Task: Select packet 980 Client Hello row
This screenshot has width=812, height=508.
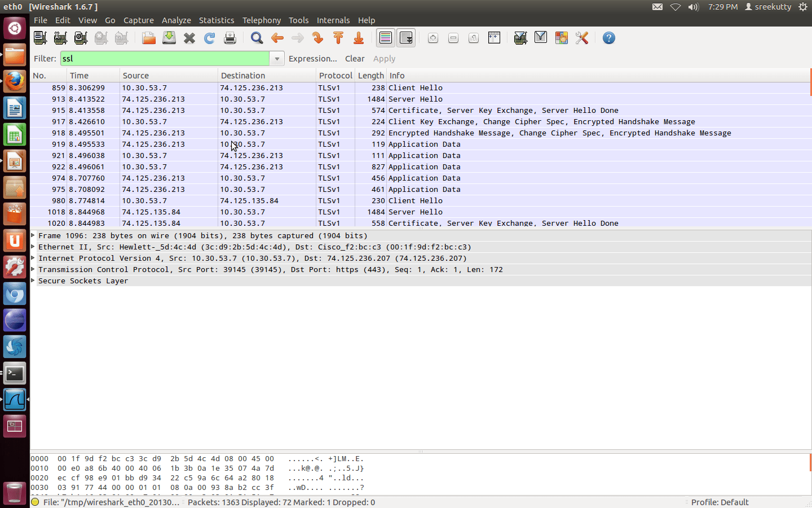Action: pyautogui.click(x=420, y=200)
